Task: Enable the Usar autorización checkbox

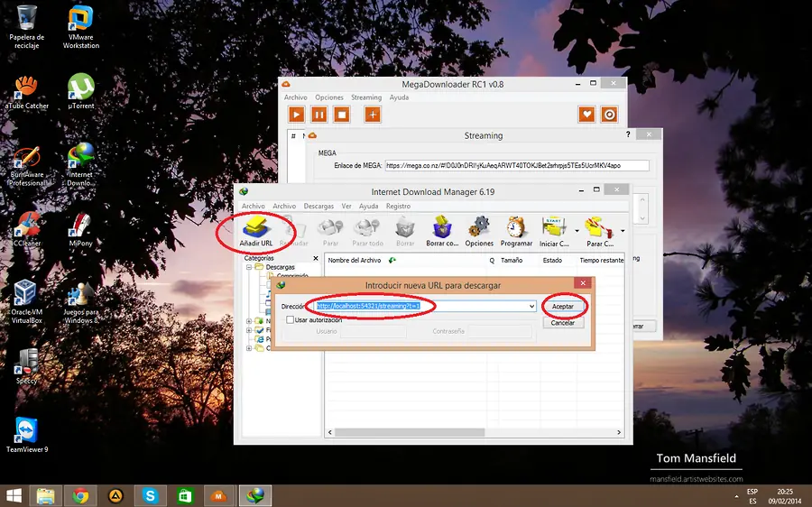Action: point(290,320)
